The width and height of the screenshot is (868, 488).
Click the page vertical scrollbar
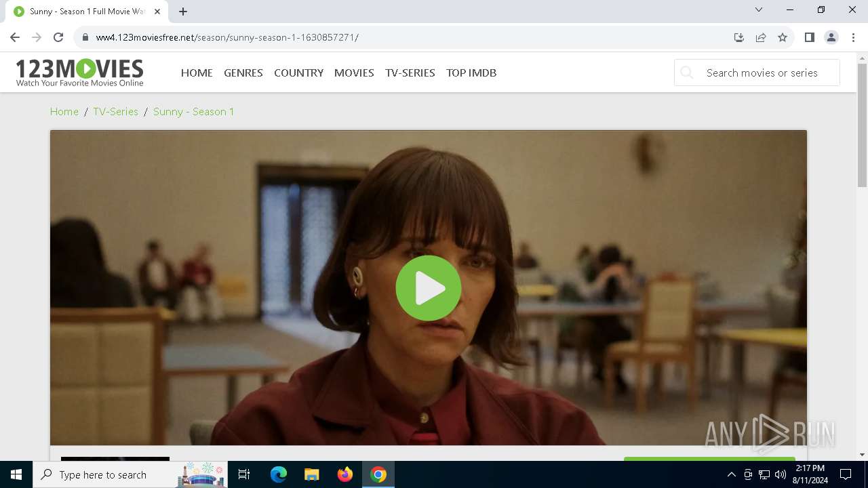(x=863, y=125)
